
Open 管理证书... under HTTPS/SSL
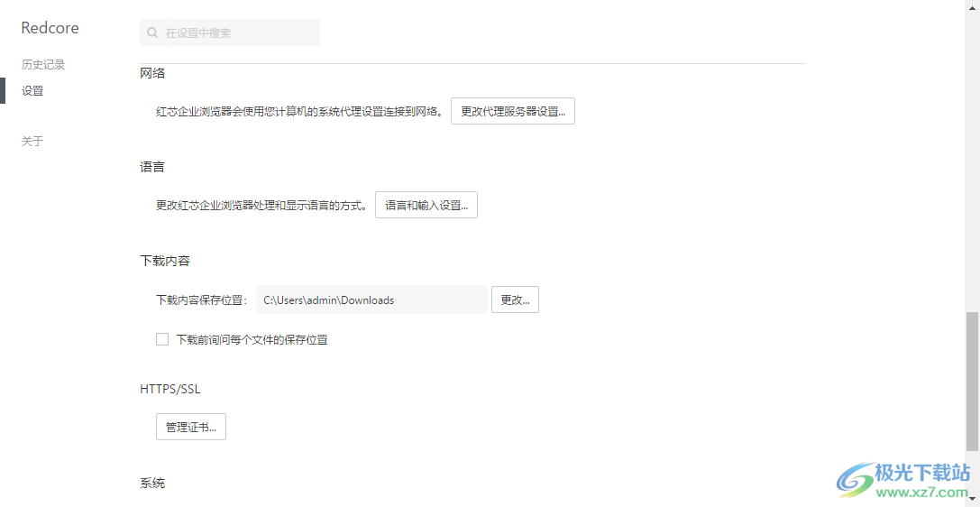tap(190, 427)
